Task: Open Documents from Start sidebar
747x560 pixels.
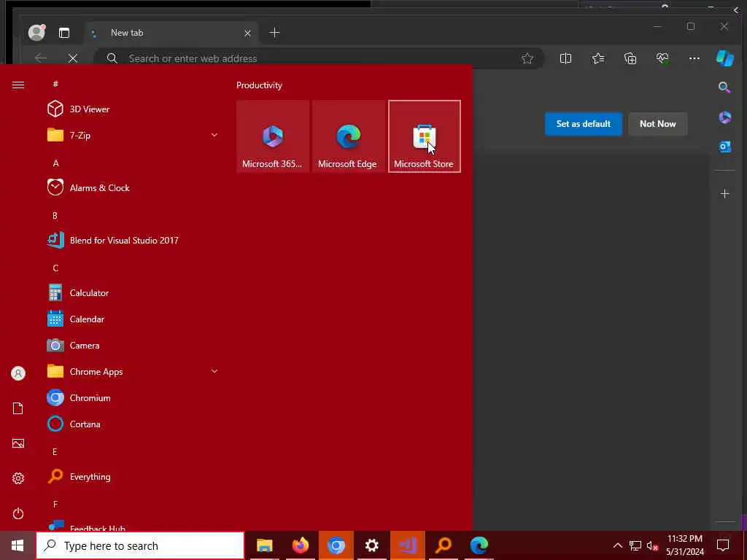Action: coord(18,408)
